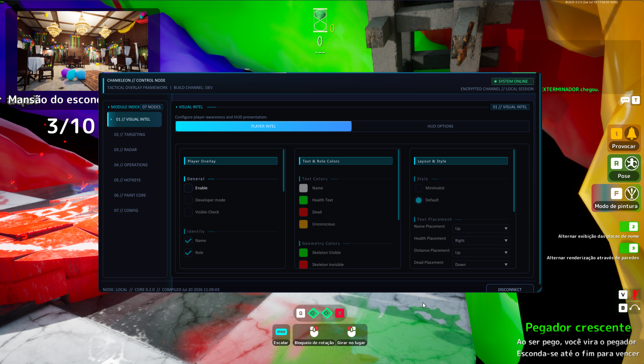644x364 pixels.
Task: Open the Name Placement dropdown
Action: (481, 228)
